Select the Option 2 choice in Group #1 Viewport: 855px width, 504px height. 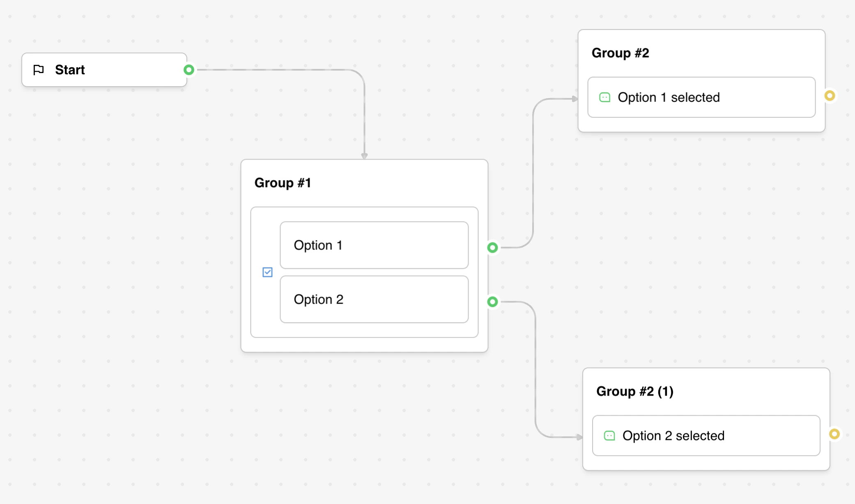(374, 299)
